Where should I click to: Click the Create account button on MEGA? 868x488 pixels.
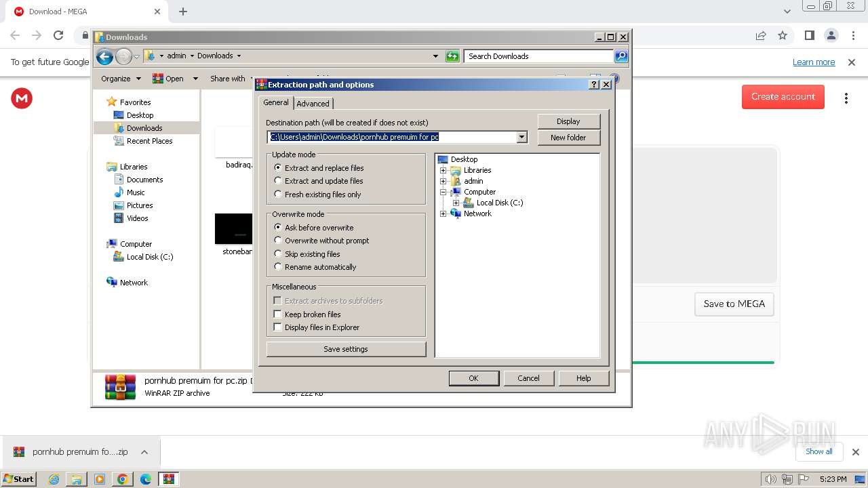coord(783,97)
